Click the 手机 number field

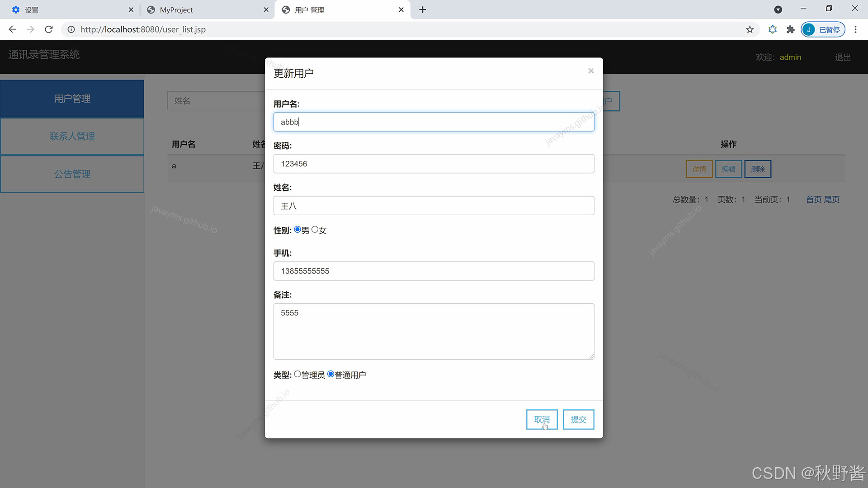(434, 271)
